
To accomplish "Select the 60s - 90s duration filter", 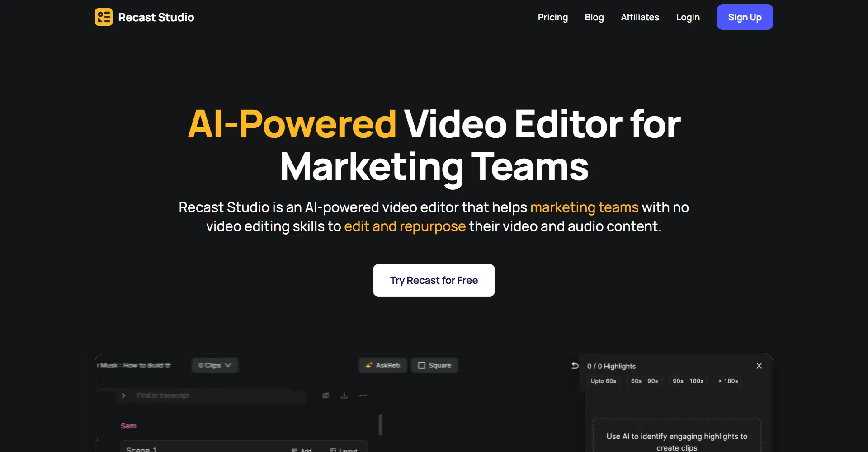I will click(644, 381).
